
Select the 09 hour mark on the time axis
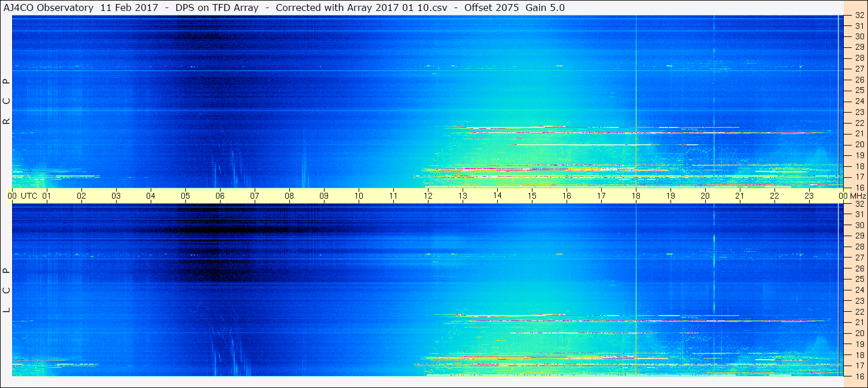(x=324, y=196)
